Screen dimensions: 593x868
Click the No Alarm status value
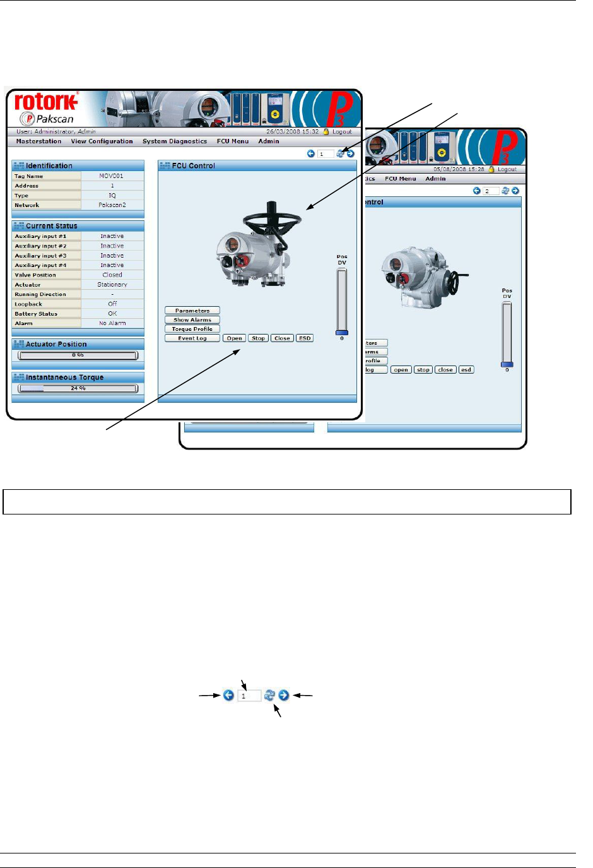(x=112, y=323)
